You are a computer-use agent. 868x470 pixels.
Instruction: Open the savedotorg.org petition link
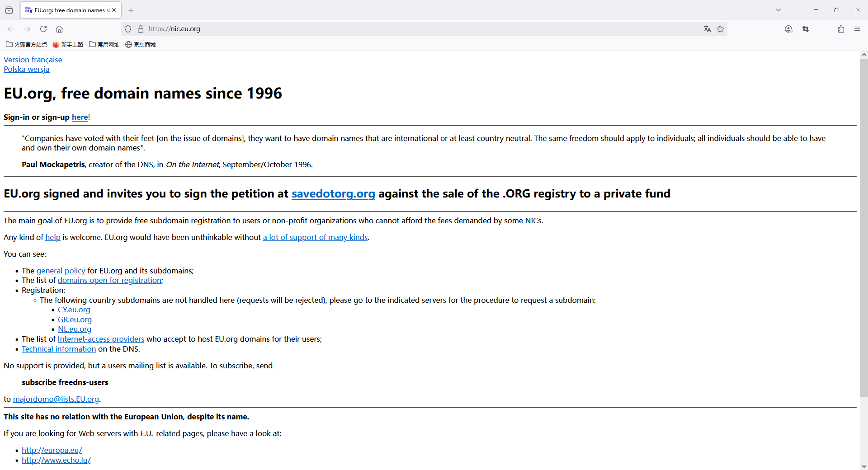(333, 194)
